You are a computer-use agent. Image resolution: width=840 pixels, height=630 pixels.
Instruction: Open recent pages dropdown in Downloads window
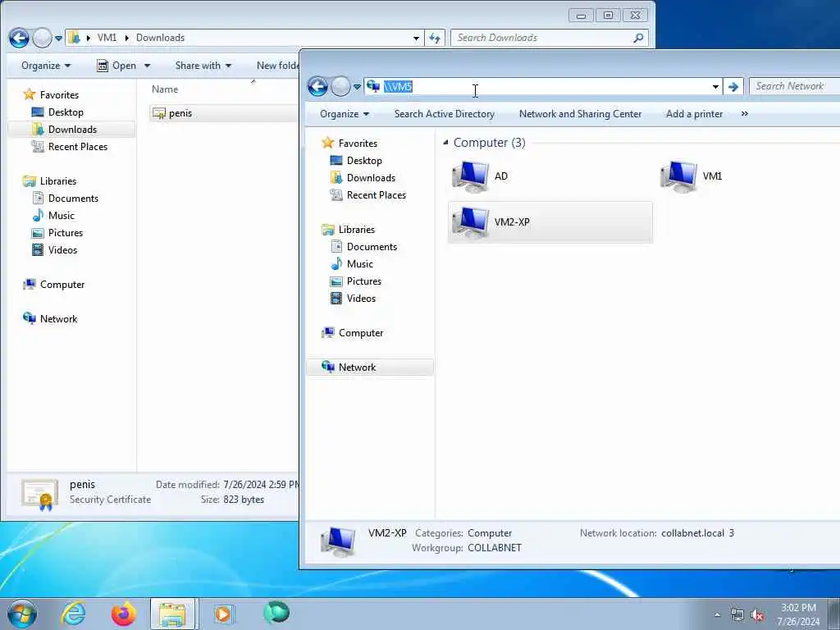(x=58, y=39)
